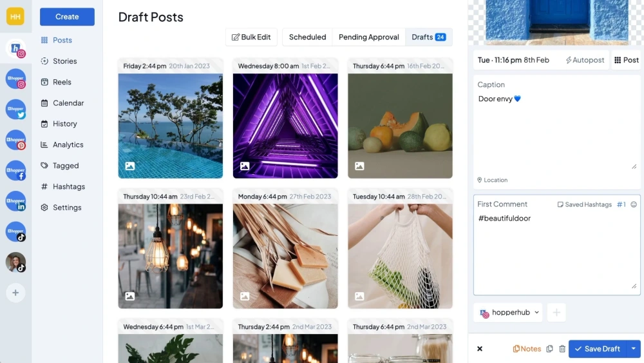Click the Bulk Edit button

click(x=251, y=37)
